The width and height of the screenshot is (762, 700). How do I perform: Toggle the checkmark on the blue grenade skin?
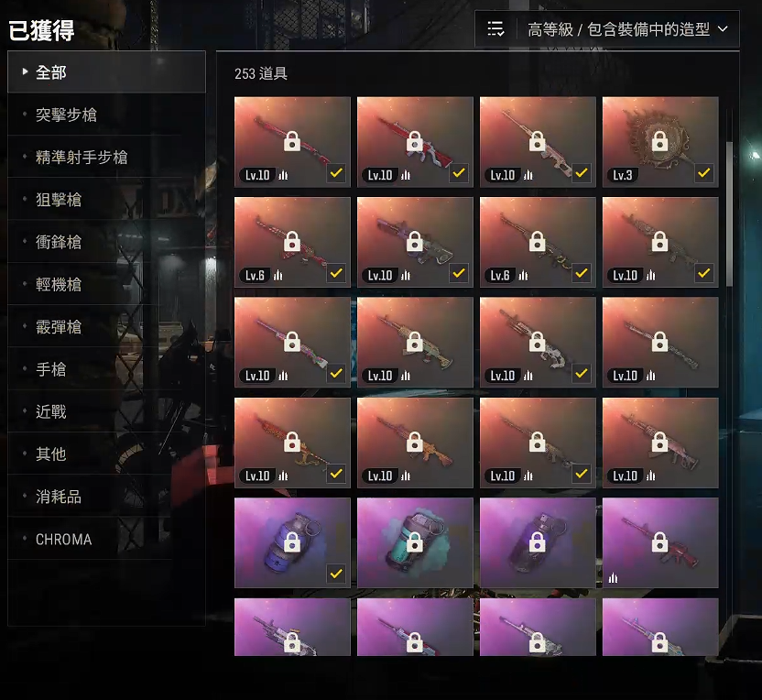coord(336,574)
